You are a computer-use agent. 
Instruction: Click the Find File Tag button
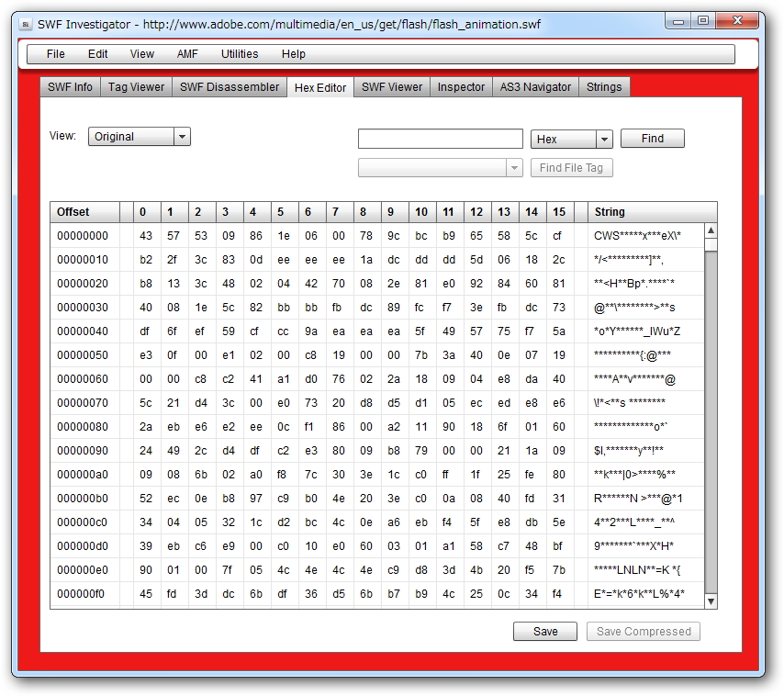tap(572, 168)
